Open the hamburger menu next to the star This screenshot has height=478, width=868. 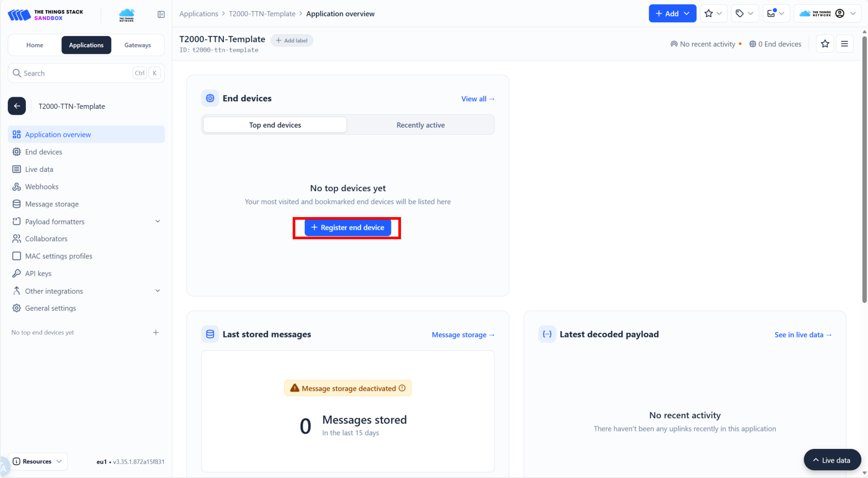(x=844, y=44)
